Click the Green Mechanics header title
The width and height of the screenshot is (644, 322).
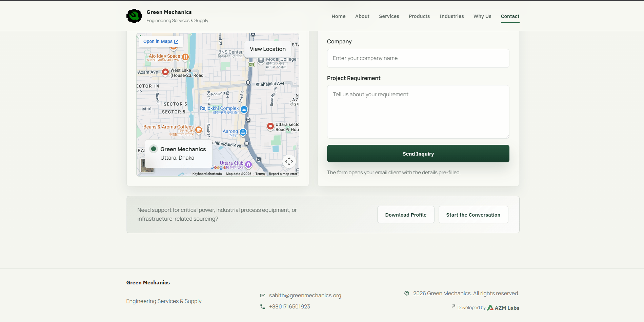(169, 12)
